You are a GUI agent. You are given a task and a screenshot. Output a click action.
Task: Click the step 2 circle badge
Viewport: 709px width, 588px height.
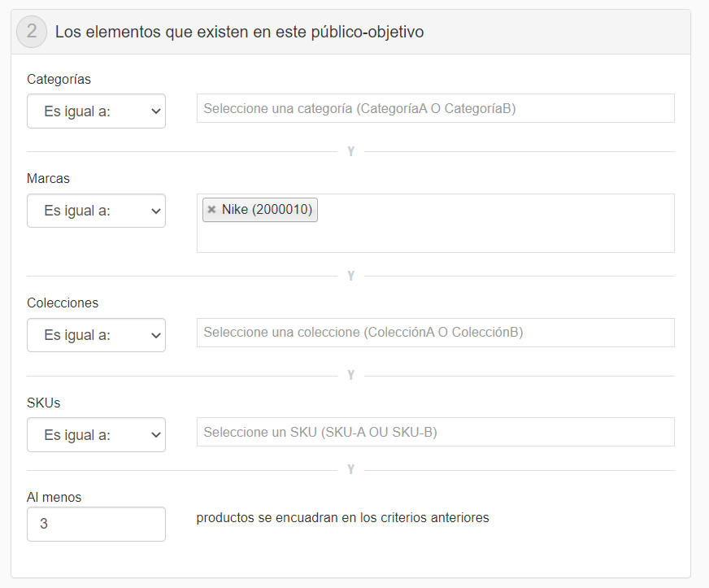28,32
